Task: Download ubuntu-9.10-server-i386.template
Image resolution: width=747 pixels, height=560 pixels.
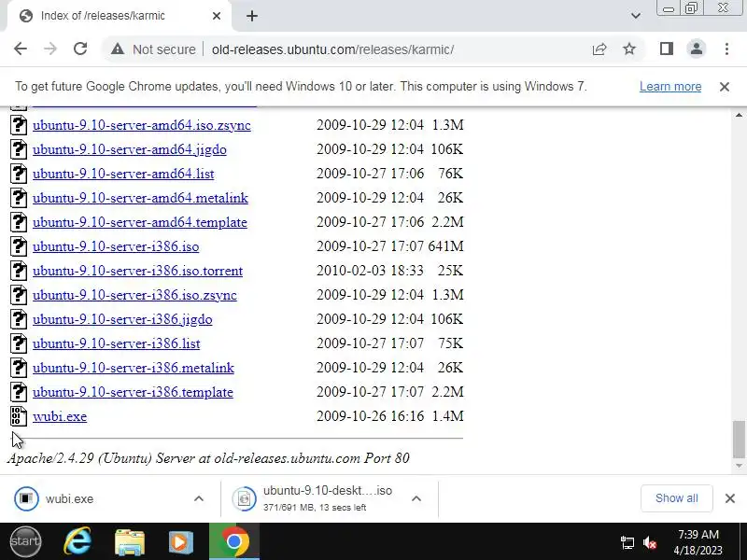Action: click(x=133, y=392)
